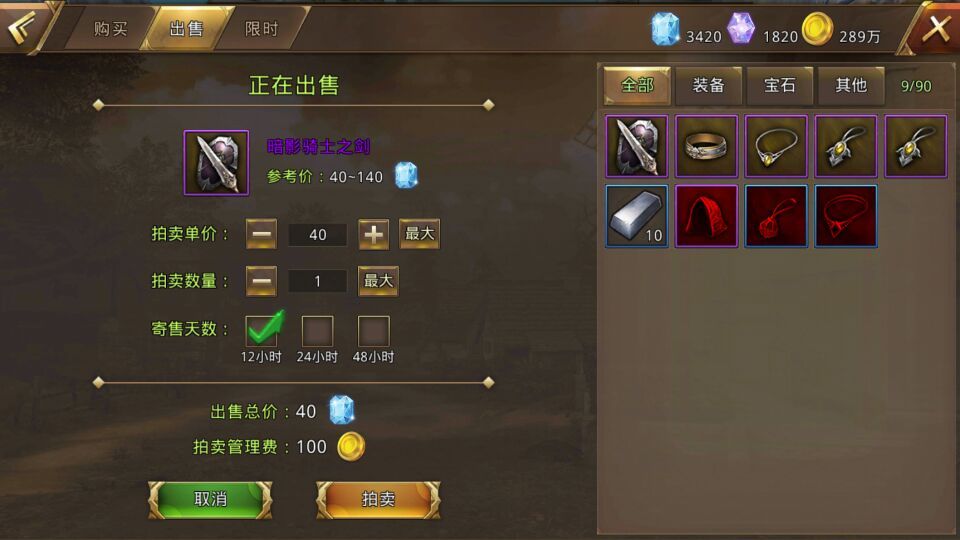Screen dimensions: 960x540
Task: Select the Shadow Knight sword in inventory grid
Action: pyautogui.click(x=637, y=146)
